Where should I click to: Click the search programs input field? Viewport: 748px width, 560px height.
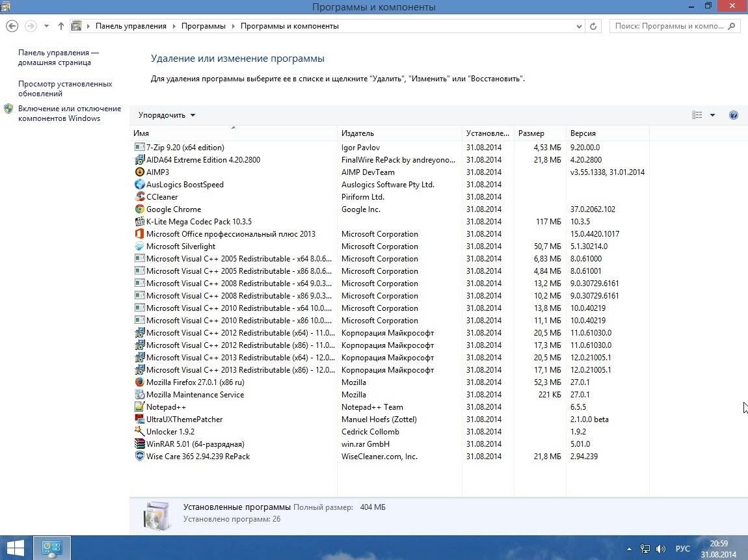(x=669, y=26)
